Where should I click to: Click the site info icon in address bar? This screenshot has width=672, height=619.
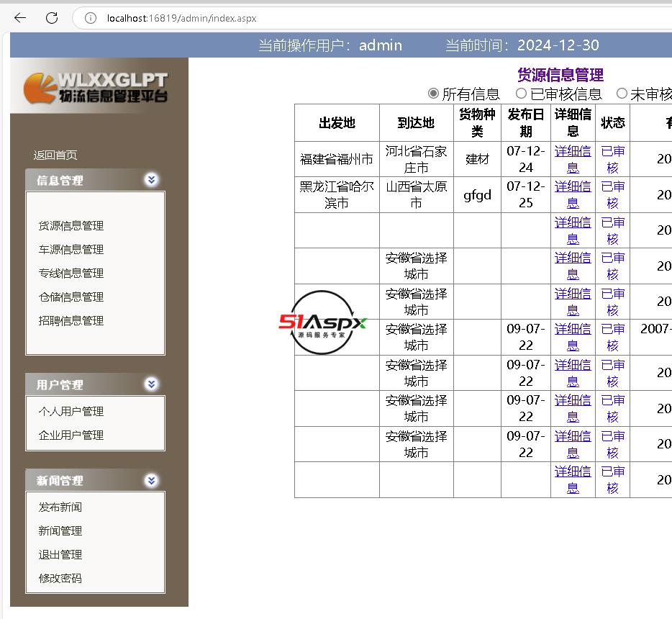coord(91,18)
